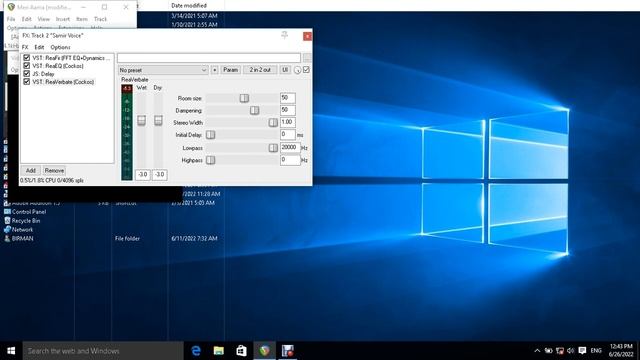Open the Windows Start menu
The image size is (640, 360).
[11, 351]
